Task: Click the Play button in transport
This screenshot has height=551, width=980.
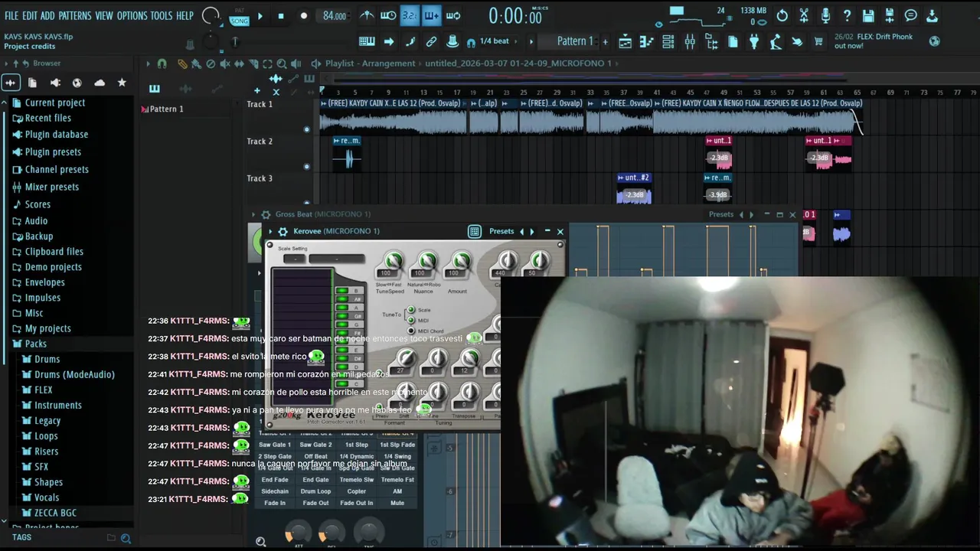Action: pyautogui.click(x=260, y=16)
